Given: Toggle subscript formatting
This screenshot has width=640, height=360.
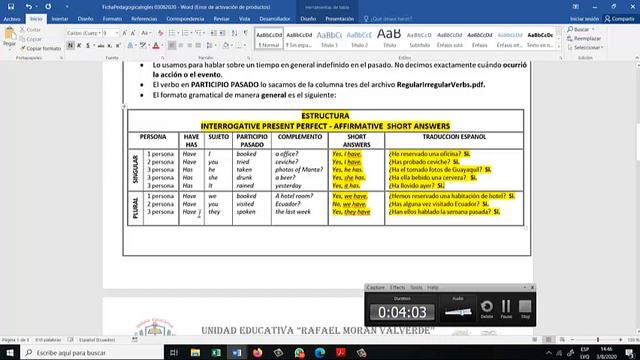Looking at the screenshot, I should click(109, 46).
